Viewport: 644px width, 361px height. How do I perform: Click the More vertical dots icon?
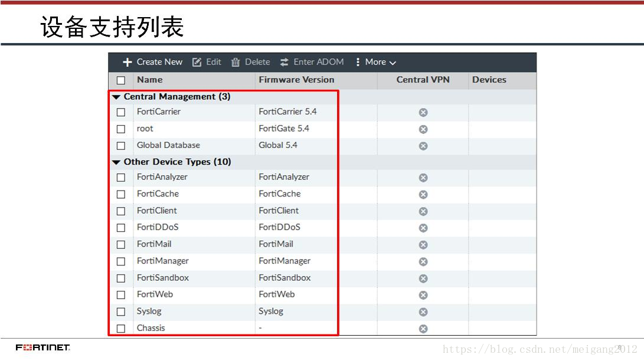click(x=358, y=62)
